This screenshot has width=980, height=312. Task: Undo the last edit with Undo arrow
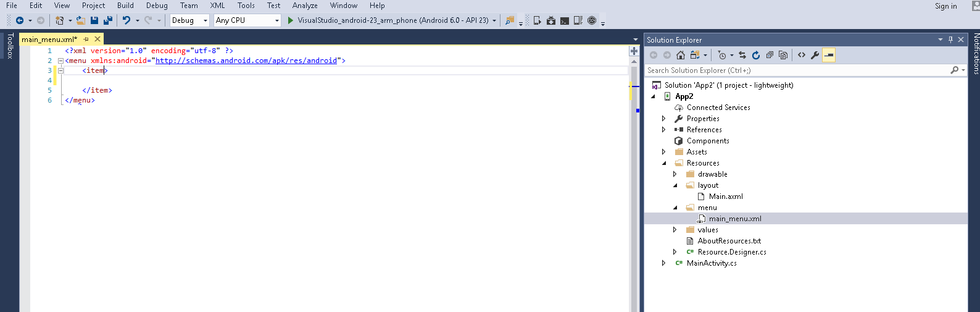[127, 20]
